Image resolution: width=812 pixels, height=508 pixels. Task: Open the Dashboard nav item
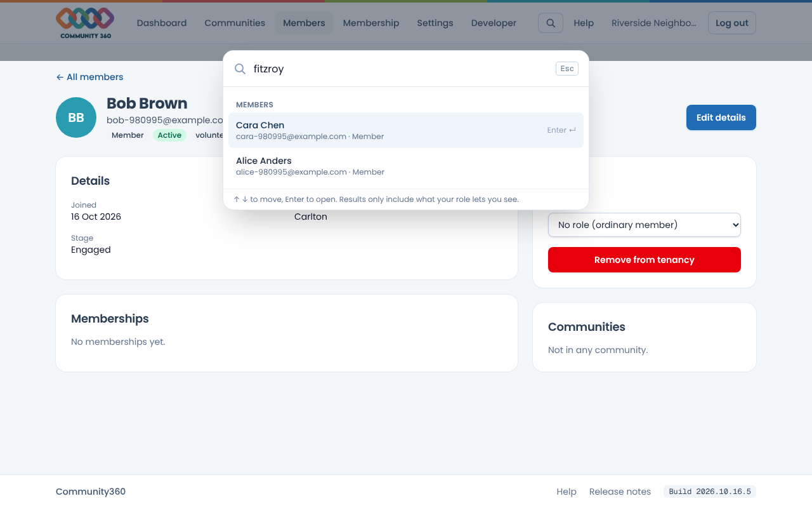tap(162, 23)
